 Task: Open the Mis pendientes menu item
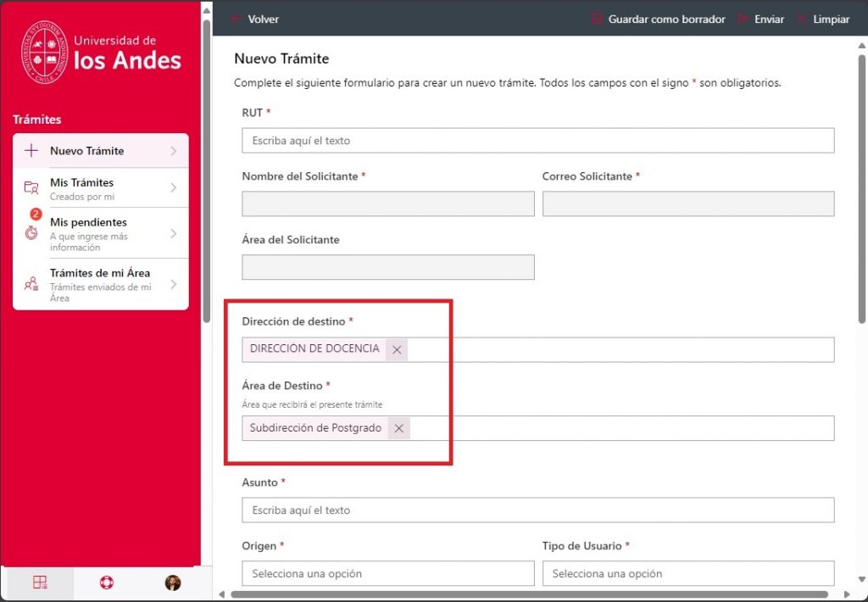101,233
